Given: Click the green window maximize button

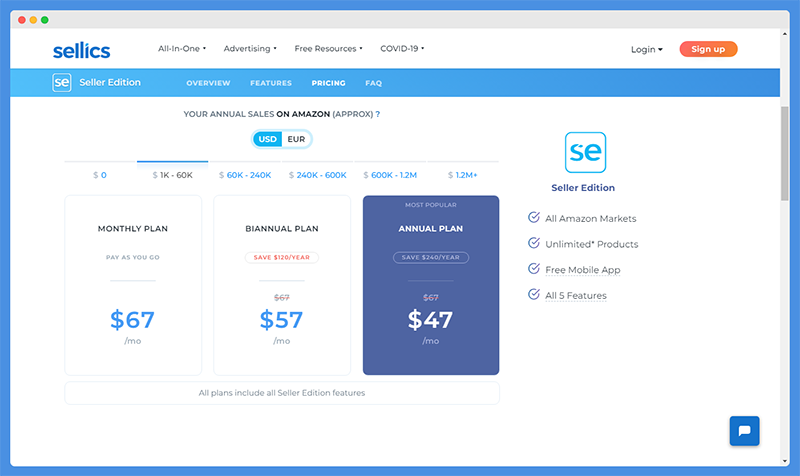Looking at the screenshot, I should pyautogui.click(x=45, y=20).
